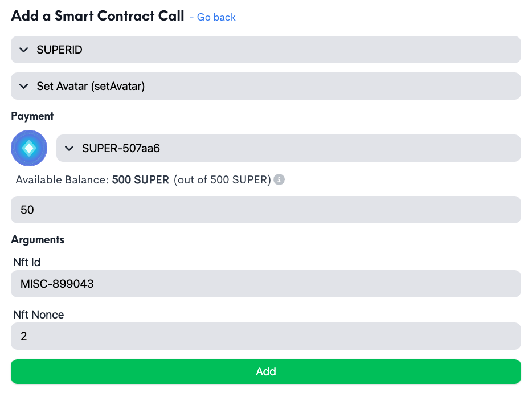
Task: Open the balance info tooltip icon
Action: click(x=279, y=179)
